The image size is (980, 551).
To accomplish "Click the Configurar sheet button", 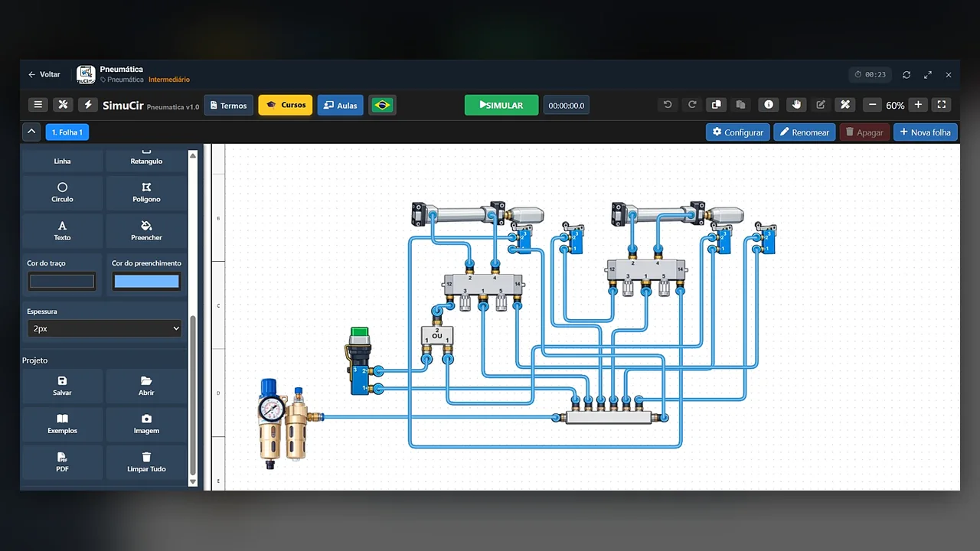I will (x=738, y=132).
